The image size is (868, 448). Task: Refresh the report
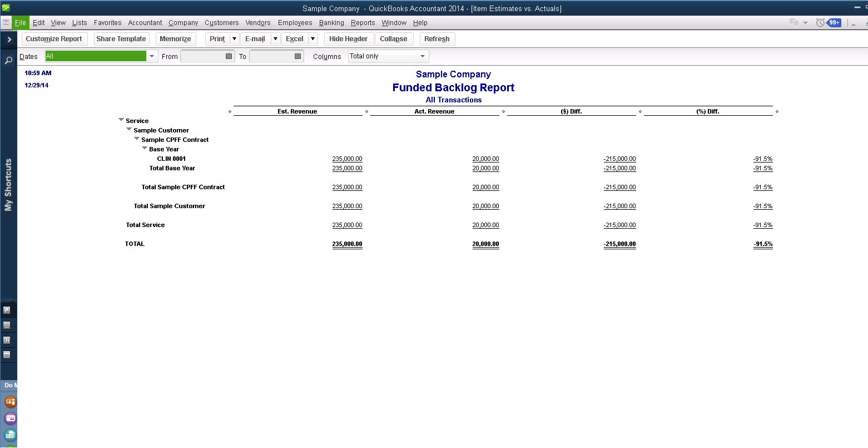(x=437, y=39)
